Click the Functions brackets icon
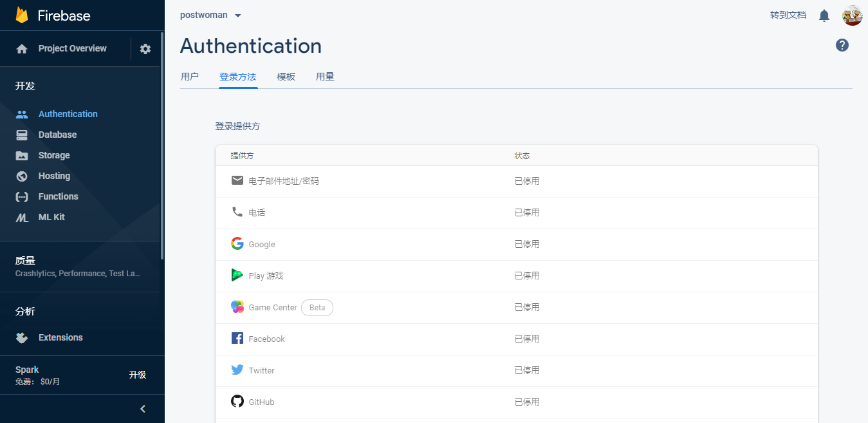 pyautogui.click(x=22, y=196)
